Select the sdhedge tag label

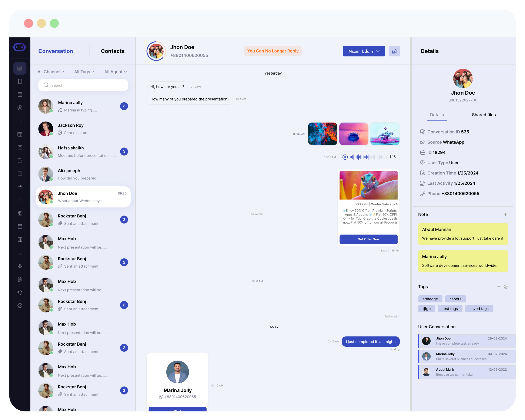431,299
